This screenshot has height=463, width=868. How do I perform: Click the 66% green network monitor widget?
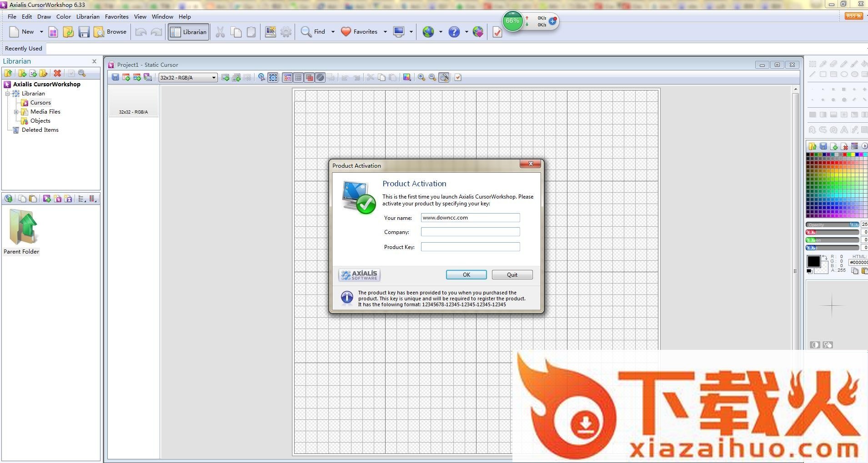point(513,21)
